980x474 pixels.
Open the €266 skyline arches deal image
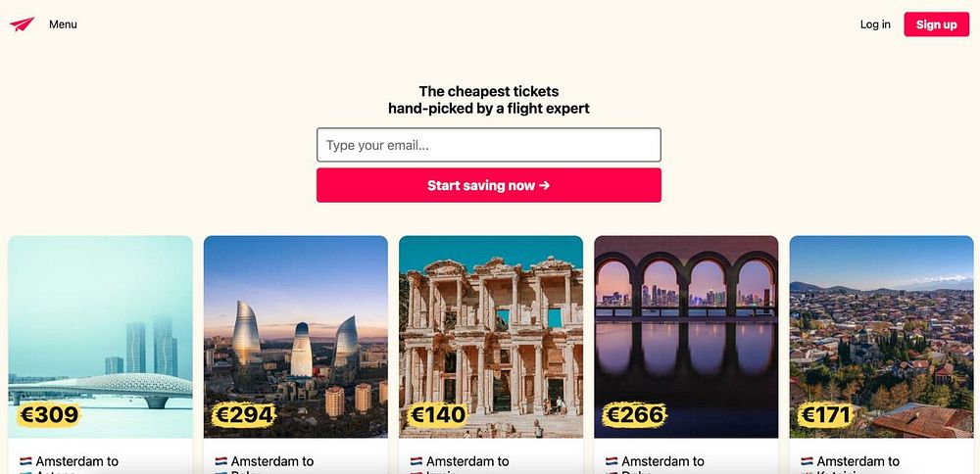click(x=686, y=337)
